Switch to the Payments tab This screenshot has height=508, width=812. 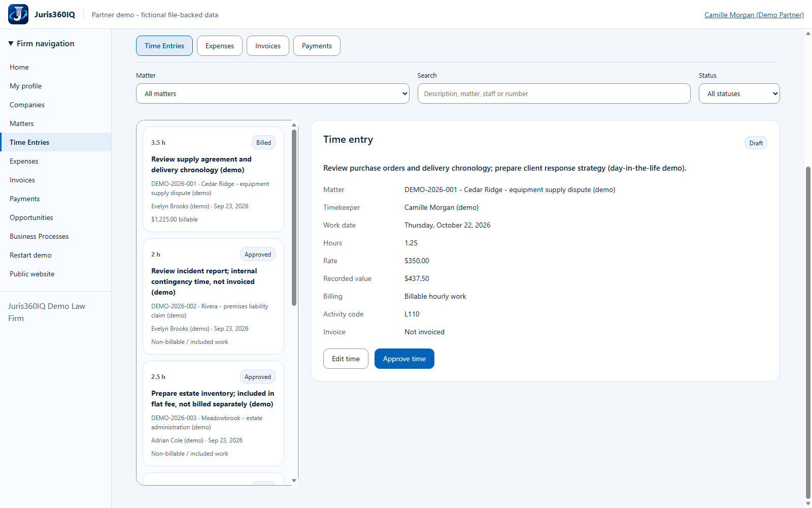click(317, 46)
